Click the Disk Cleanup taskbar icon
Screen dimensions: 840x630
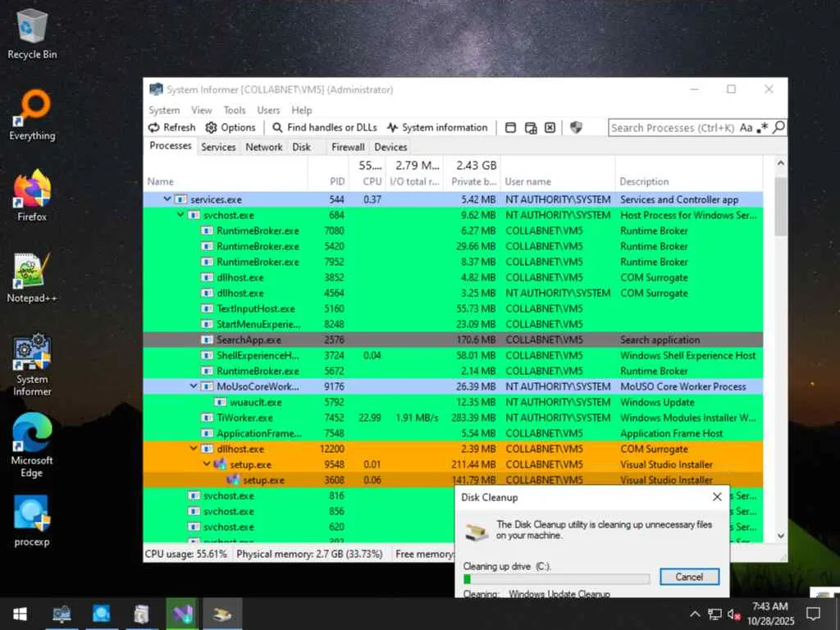tap(221, 614)
